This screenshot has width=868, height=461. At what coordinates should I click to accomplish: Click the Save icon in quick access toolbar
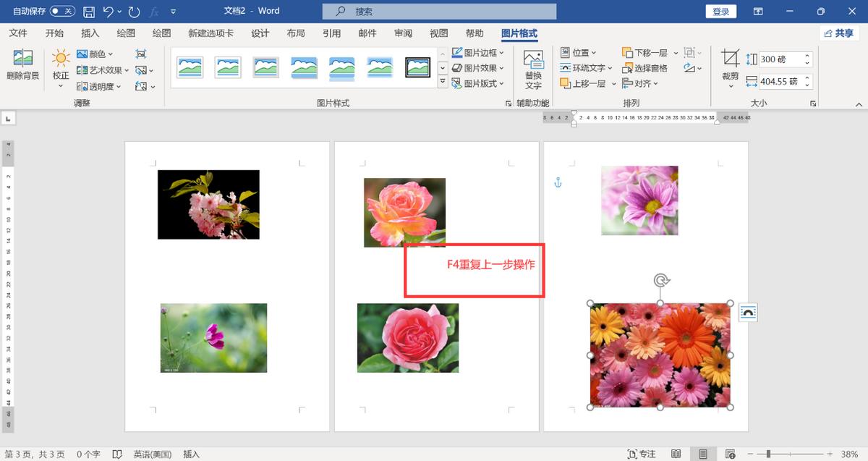[x=88, y=11]
